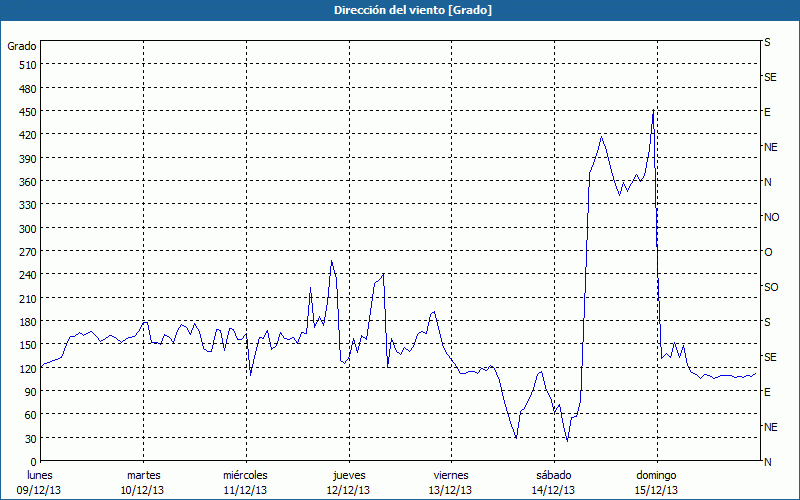Image resolution: width=800 pixels, height=500 pixels.
Task: Select the "SO" compass label on right axis
Action: click(x=771, y=287)
